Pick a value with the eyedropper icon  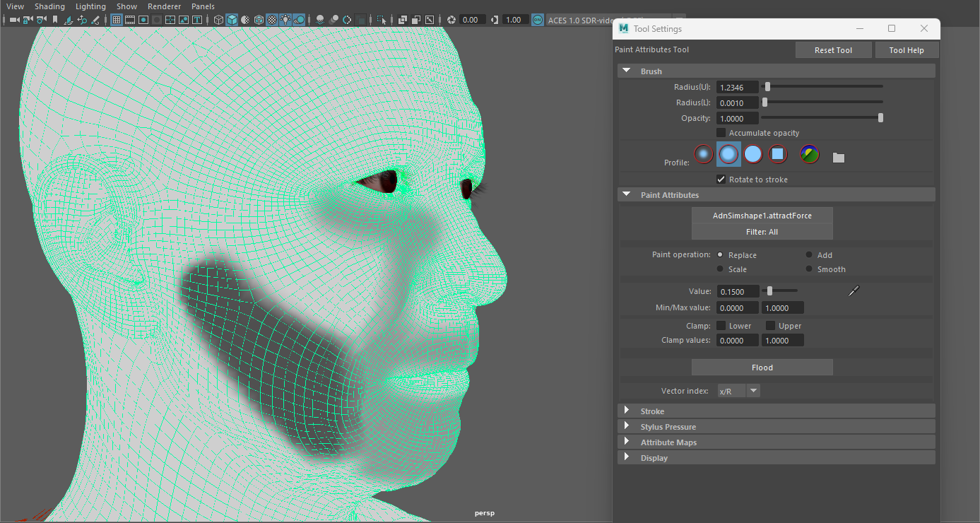[854, 291]
